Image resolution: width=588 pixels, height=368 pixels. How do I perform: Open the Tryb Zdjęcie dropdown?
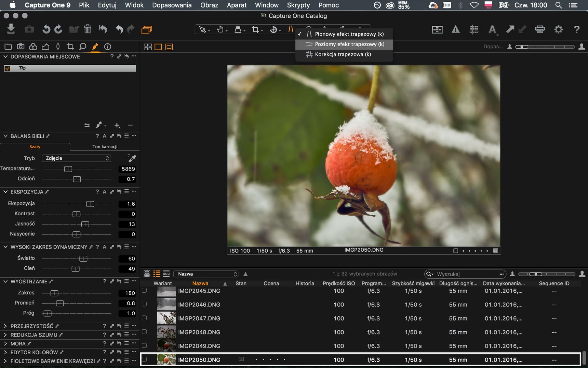[x=77, y=158]
